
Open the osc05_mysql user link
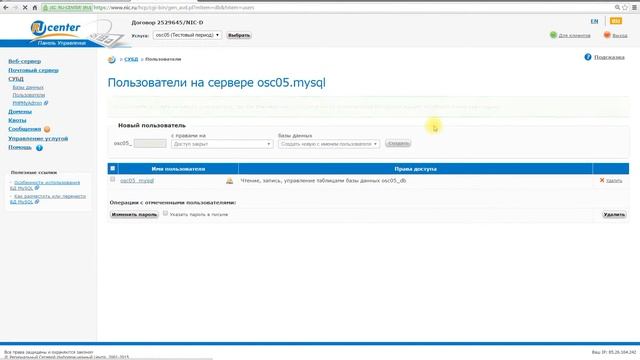137,180
